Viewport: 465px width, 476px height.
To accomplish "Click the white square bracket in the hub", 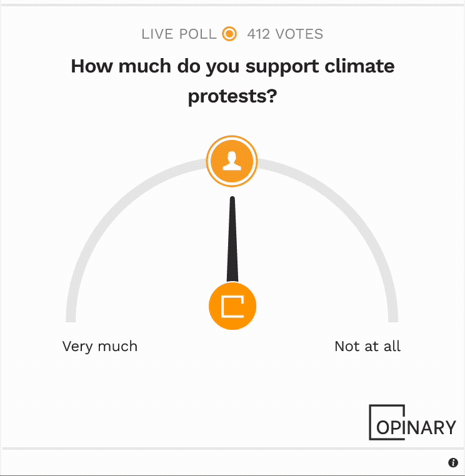I will [x=232, y=306].
